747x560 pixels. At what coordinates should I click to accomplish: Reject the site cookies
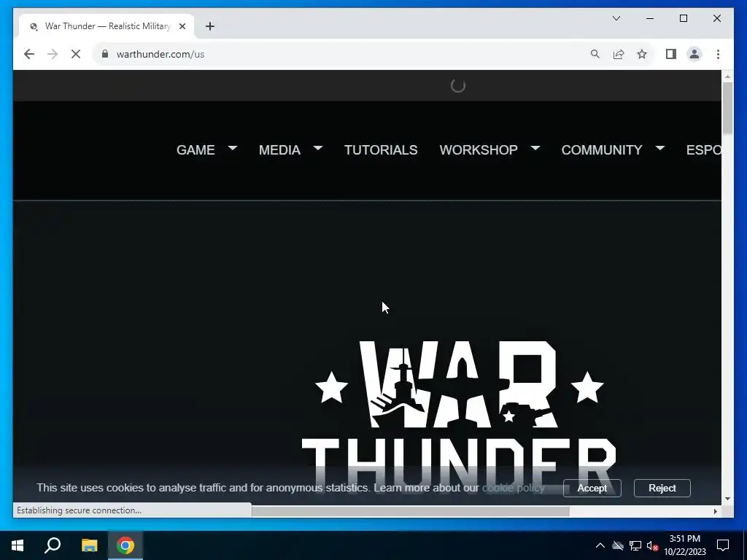pyautogui.click(x=662, y=488)
